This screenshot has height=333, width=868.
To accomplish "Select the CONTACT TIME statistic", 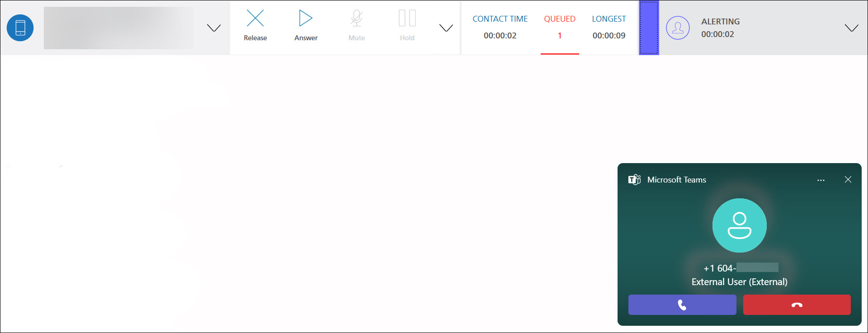I will pyautogui.click(x=500, y=27).
